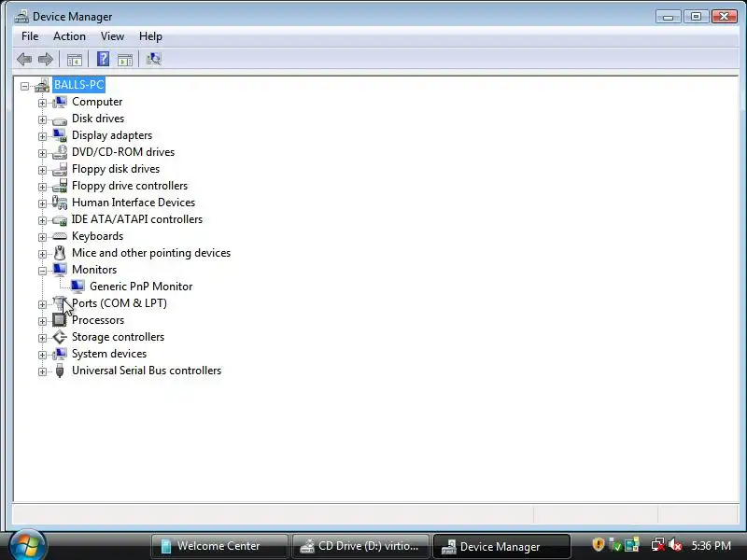This screenshot has width=747, height=560.
Task: Click the Display adapters icon
Action: (x=60, y=135)
